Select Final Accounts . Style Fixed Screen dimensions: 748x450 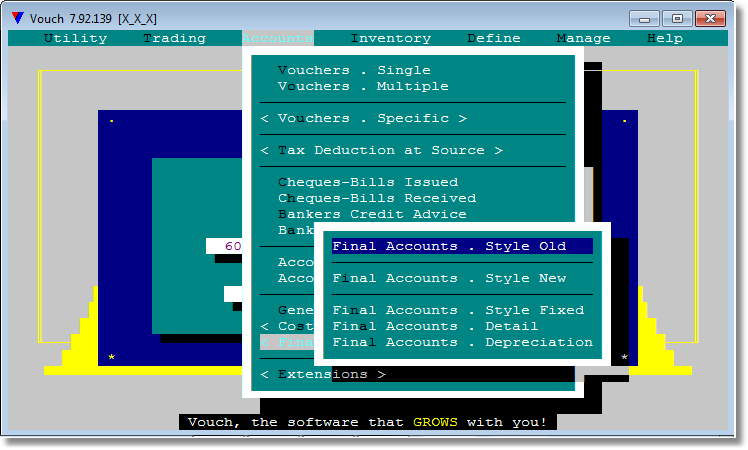point(458,310)
